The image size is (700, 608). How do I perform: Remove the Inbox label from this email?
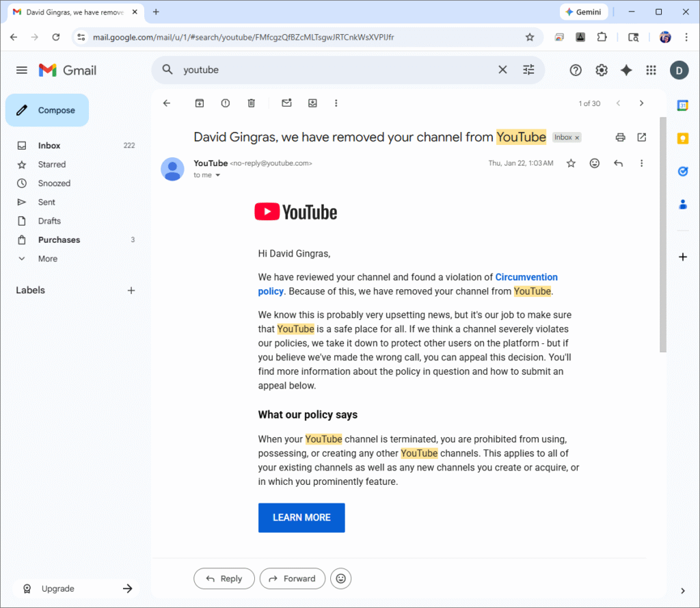pos(577,138)
